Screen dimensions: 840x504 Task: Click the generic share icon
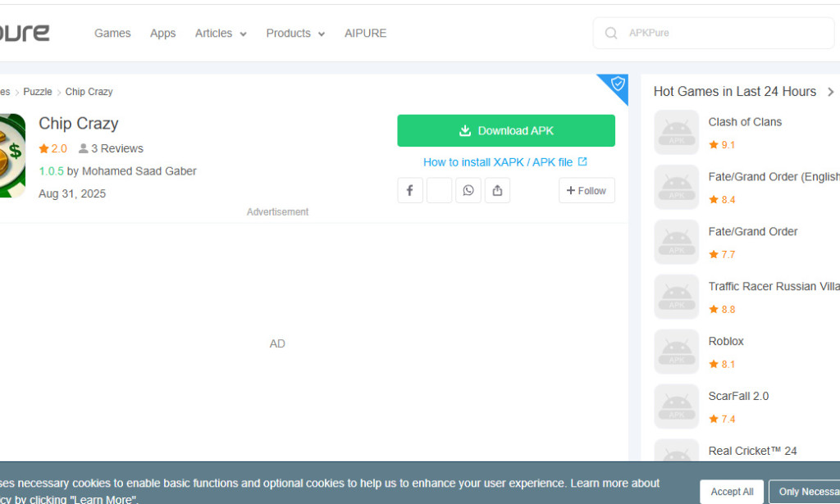[x=497, y=190]
